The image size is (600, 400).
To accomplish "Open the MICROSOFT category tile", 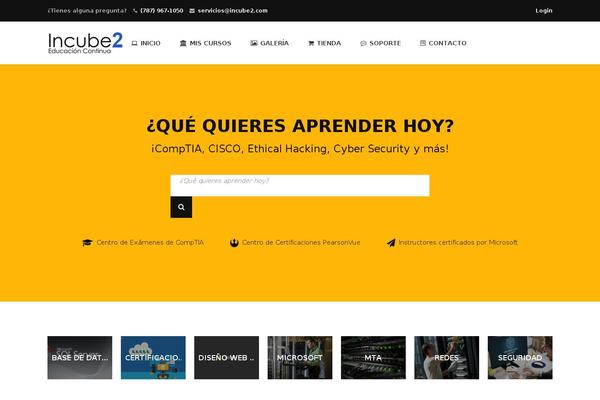I will tap(300, 358).
